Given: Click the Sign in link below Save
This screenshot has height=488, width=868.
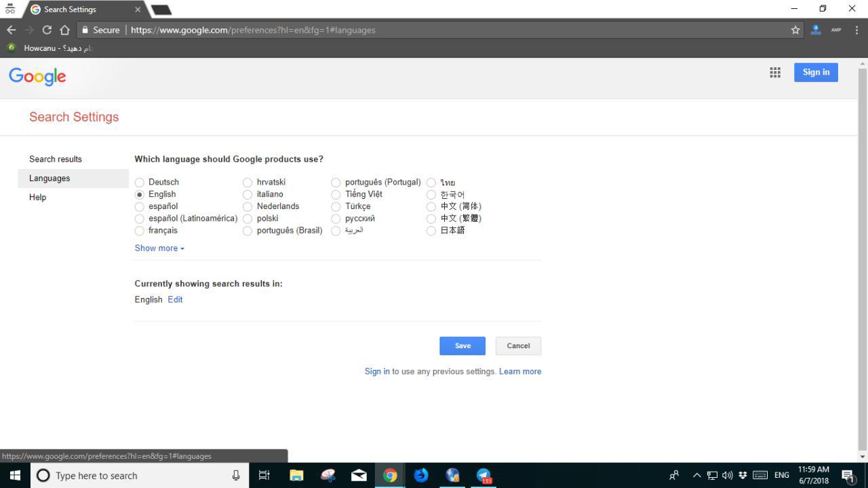Looking at the screenshot, I should click(377, 371).
